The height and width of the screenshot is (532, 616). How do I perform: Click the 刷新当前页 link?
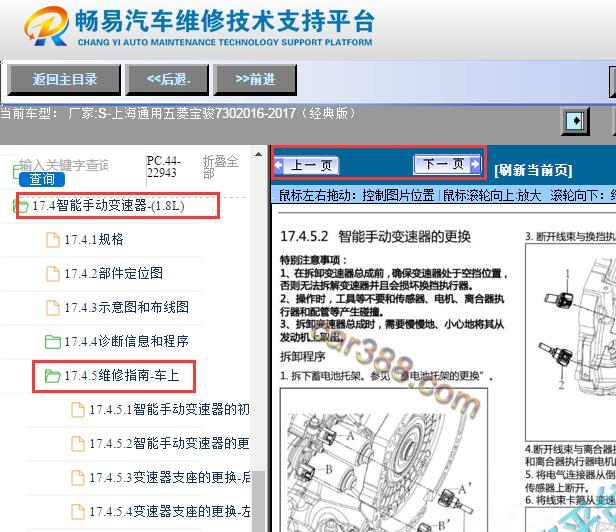click(x=533, y=170)
